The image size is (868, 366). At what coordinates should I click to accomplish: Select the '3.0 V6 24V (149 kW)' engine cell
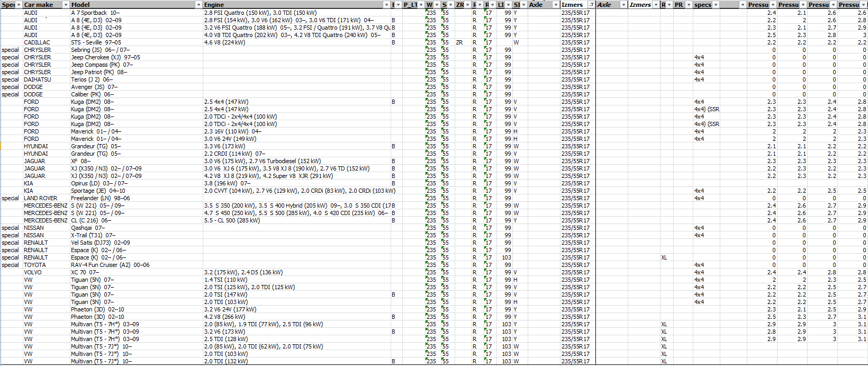(296, 139)
